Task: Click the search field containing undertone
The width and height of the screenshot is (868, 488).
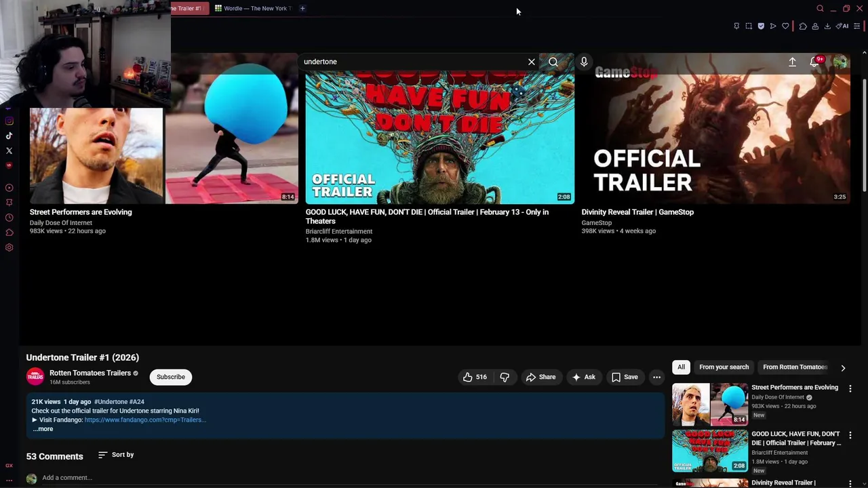Action: (414, 62)
